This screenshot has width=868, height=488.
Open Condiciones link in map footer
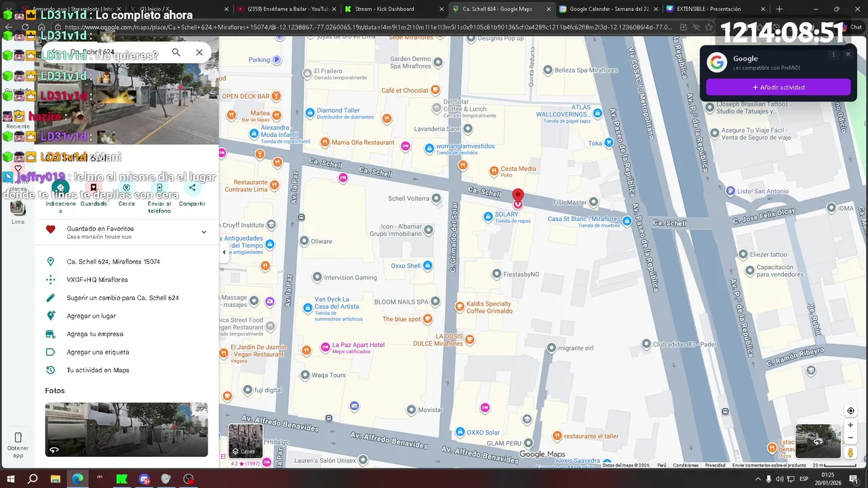(x=686, y=465)
